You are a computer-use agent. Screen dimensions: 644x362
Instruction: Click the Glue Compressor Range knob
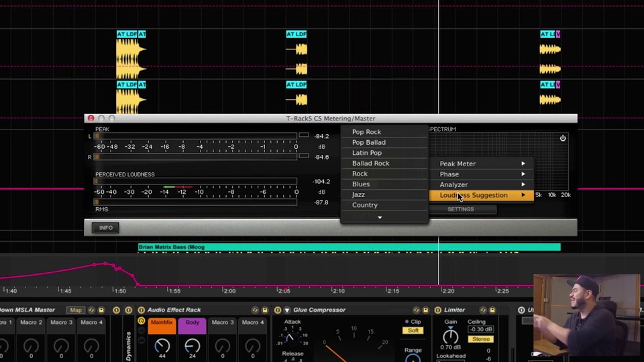(413, 359)
